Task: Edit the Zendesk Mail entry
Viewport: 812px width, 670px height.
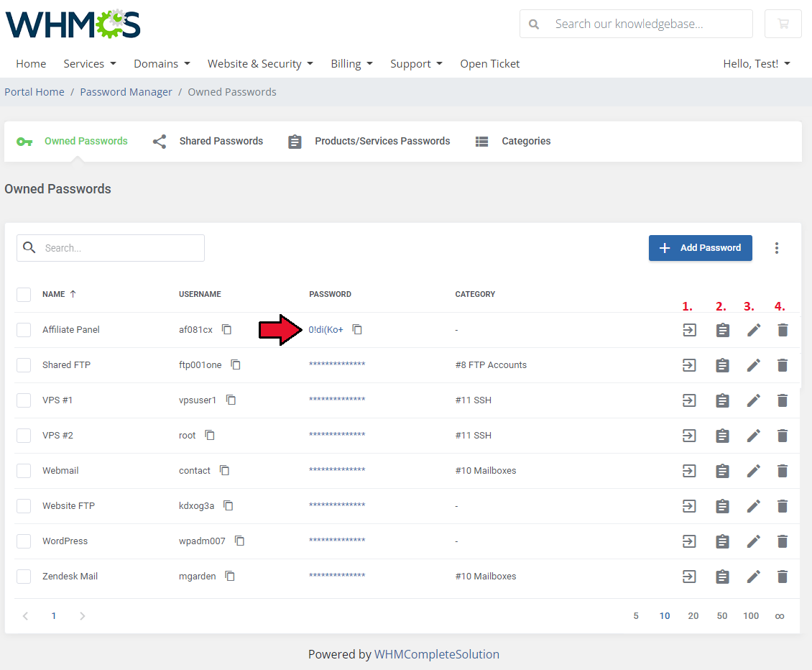Action: click(754, 577)
